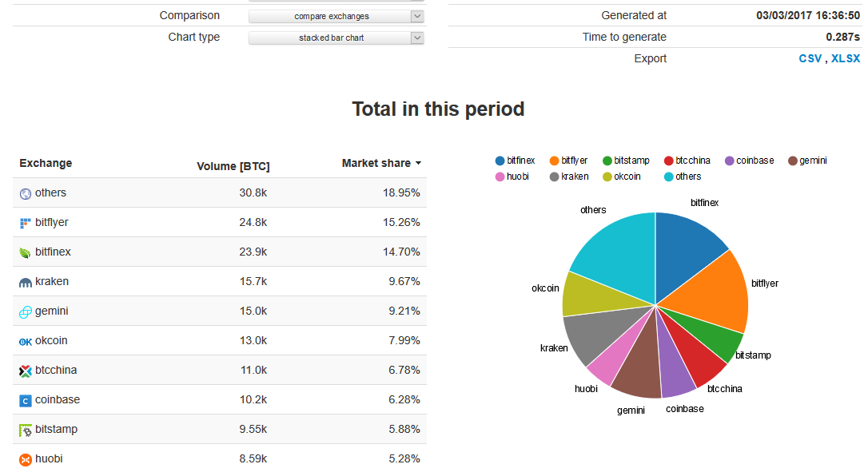Click the kraken name in the table
Screen dimensions: 868x476
pyautogui.click(x=52, y=281)
